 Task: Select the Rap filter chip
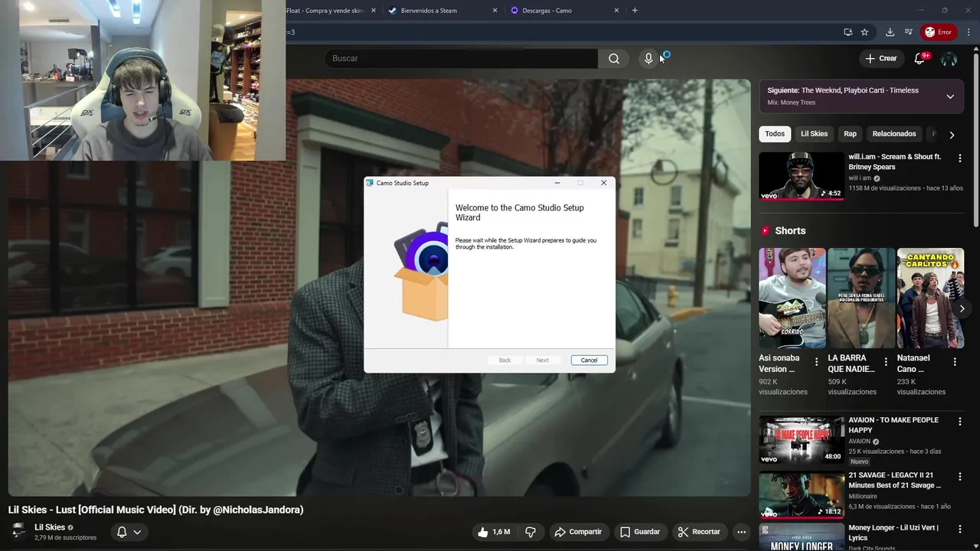(850, 134)
